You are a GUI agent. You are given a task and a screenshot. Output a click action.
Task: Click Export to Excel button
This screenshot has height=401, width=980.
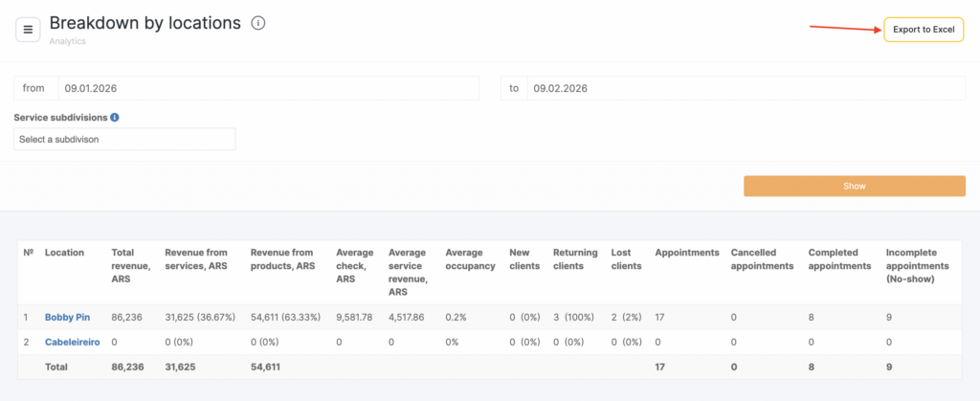click(x=924, y=30)
